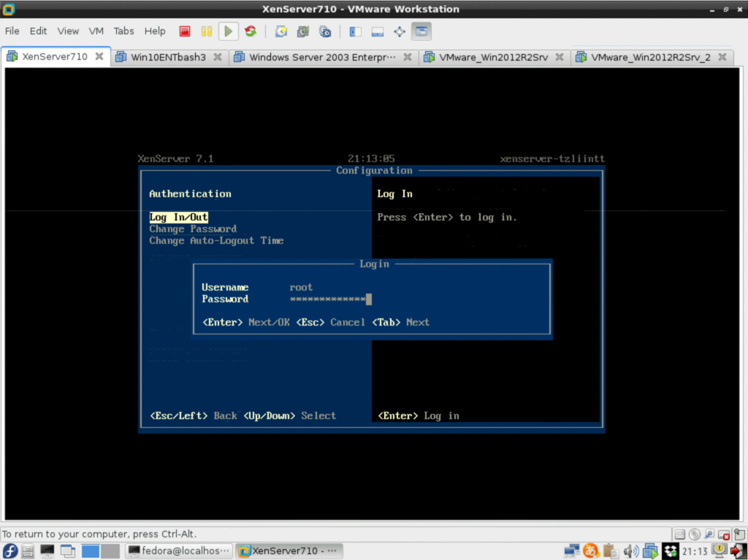The image size is (748, 560).
Task: Click the screen lock tray icon
Action: [719, 551]
